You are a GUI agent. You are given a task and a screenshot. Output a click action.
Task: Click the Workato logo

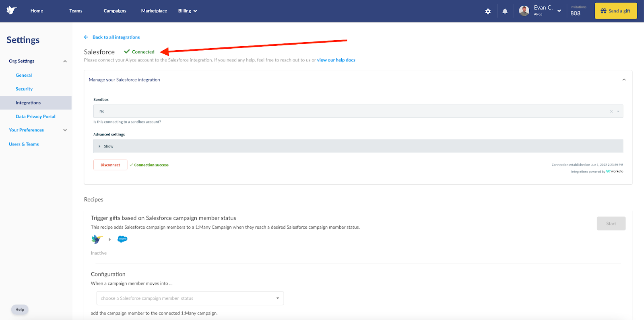coord(615,171)
